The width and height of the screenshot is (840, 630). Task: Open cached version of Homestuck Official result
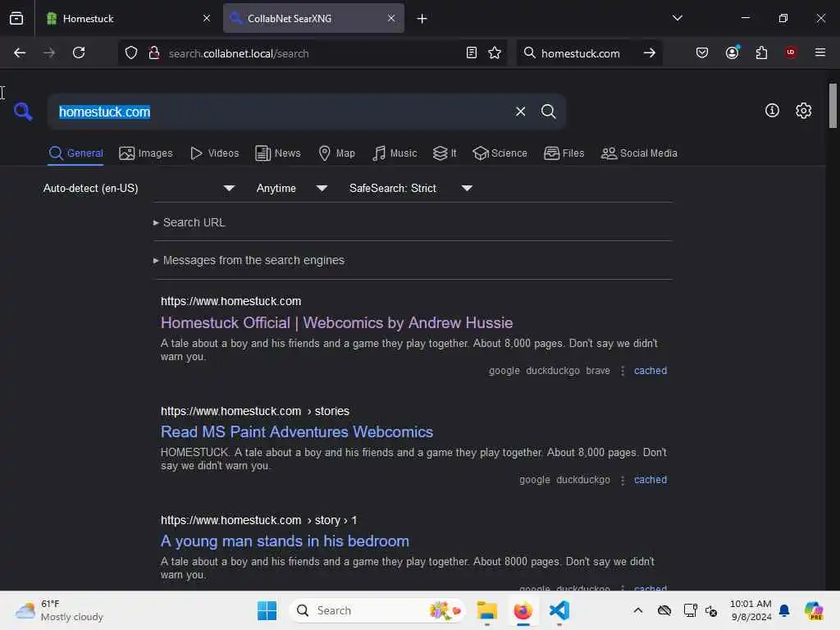651,371
